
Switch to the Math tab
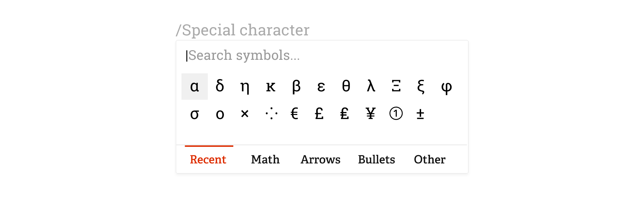click(265, 159)
